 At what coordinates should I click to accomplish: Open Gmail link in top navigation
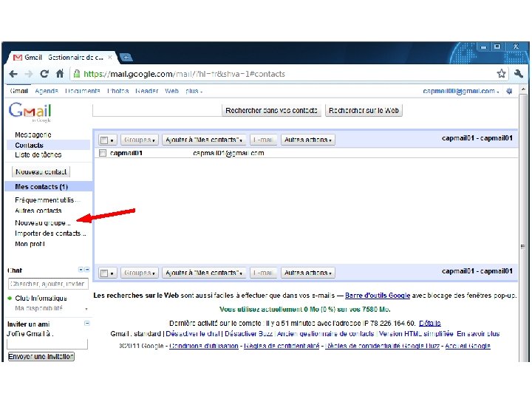19,91
